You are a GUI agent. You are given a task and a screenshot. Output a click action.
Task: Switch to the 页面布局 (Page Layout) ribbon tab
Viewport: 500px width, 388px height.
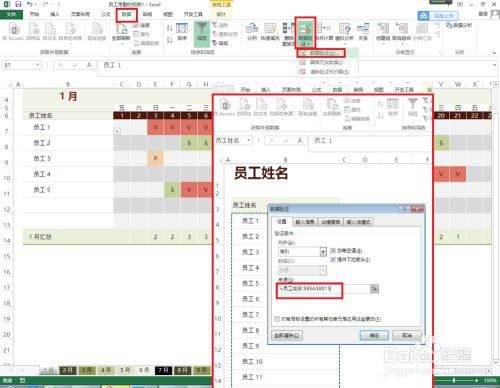[80, 14]
